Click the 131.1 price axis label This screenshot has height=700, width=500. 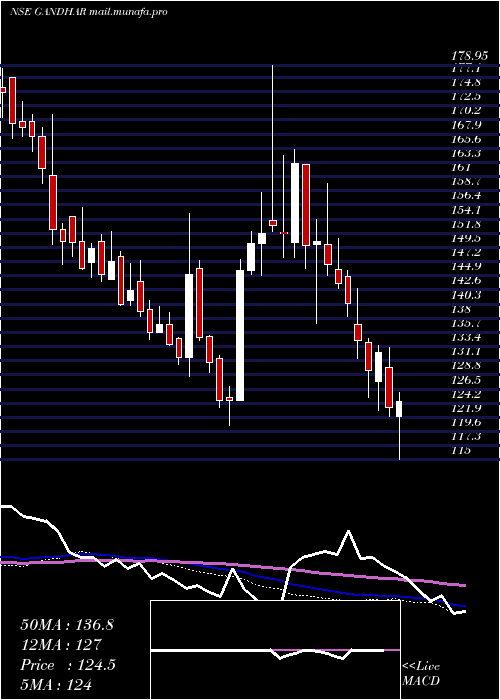click(466, 352)
